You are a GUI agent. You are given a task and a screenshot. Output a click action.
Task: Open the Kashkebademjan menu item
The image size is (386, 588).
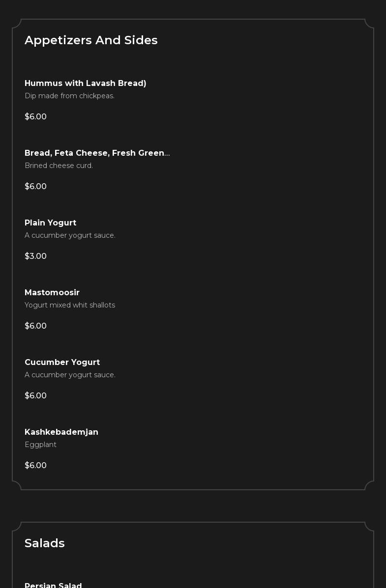point(61,432)
